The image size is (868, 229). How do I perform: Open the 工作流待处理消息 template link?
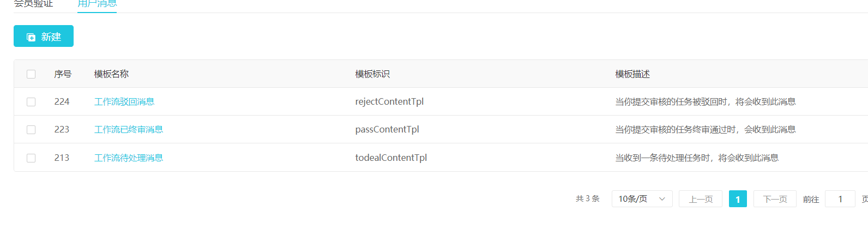pyautogui.click(x=129, y=158)
